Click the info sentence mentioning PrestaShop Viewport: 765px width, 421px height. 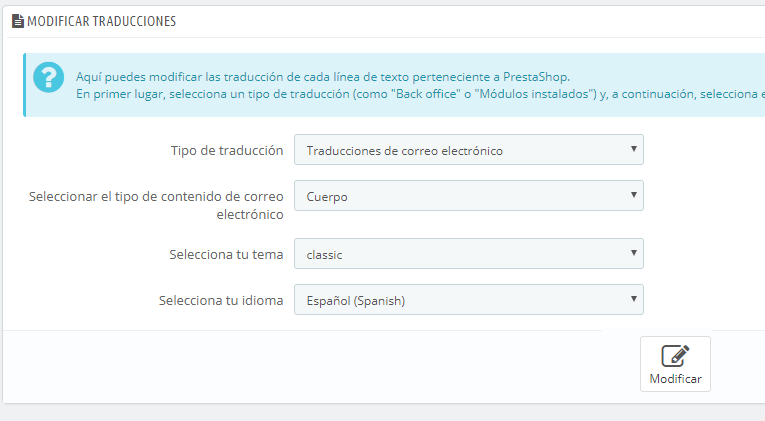point(322,76)
